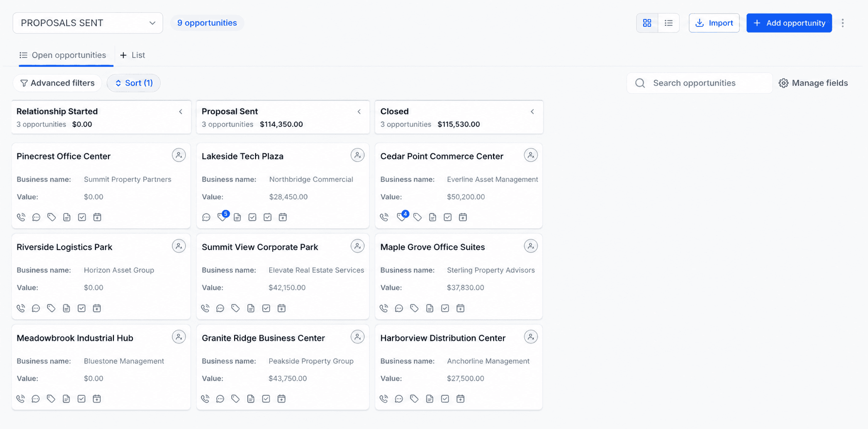
Task: Open Advanced filters
Action: [57, 83]
